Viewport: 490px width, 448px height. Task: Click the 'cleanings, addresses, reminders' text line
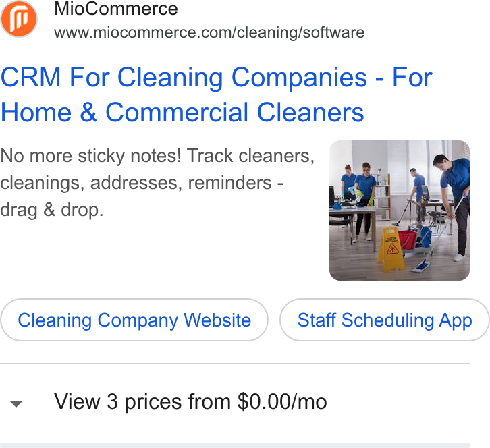point(136,183)
